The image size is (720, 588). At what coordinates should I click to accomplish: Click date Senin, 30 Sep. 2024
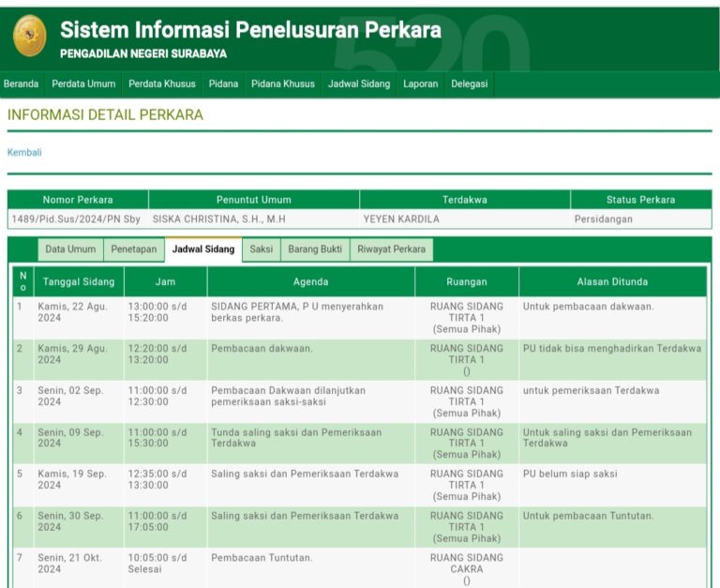(x=70, y=521)
